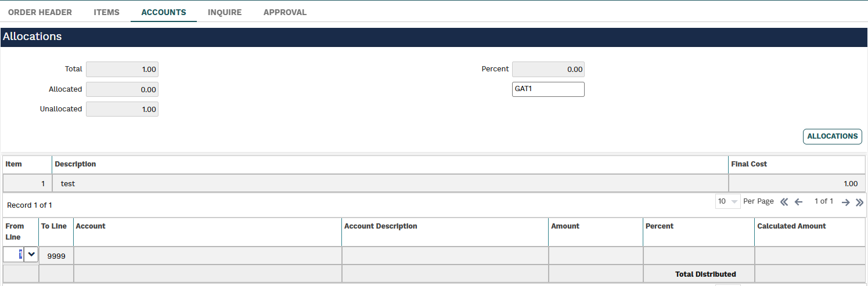Go to first page double-arrow icon

point(784,202)
